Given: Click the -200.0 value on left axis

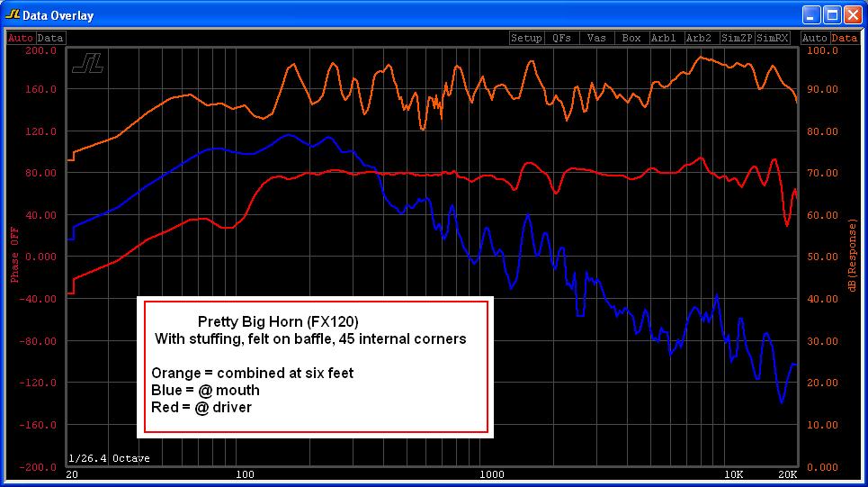Looking at the screenshot, I should (x=38, y=467).
